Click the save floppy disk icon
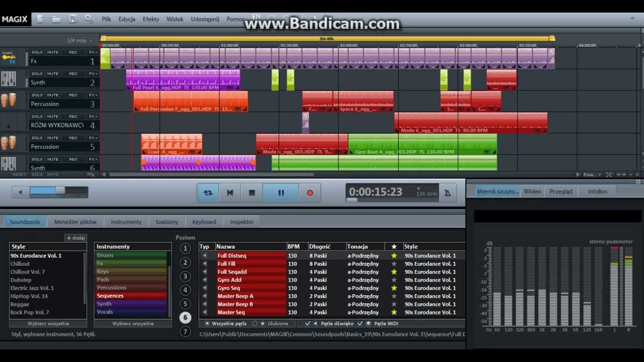Screen dimensions: 644x362 tap(72, 19)
